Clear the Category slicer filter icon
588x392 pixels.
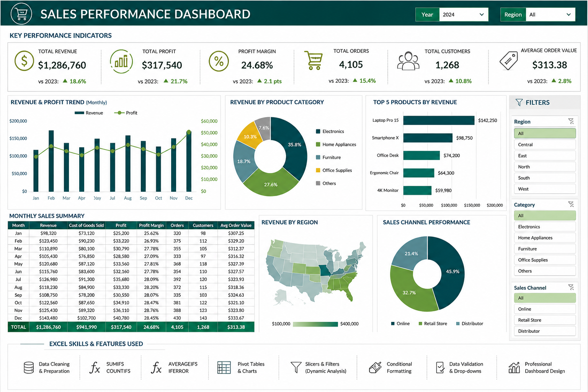coord(571,204)
